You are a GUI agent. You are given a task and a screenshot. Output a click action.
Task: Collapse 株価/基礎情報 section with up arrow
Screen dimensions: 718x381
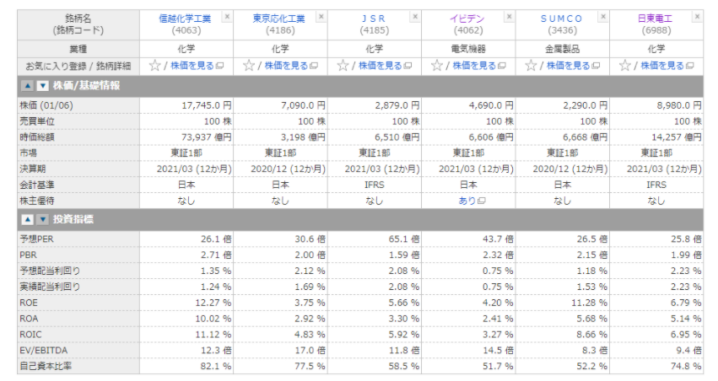27,86
